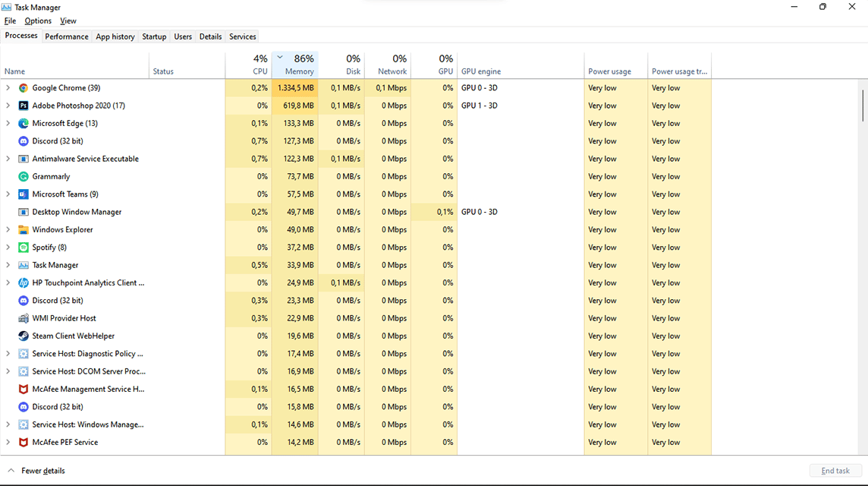Sort by the Network column header
Viewport: 868px width, 486px height.
[x=388, y=66]
